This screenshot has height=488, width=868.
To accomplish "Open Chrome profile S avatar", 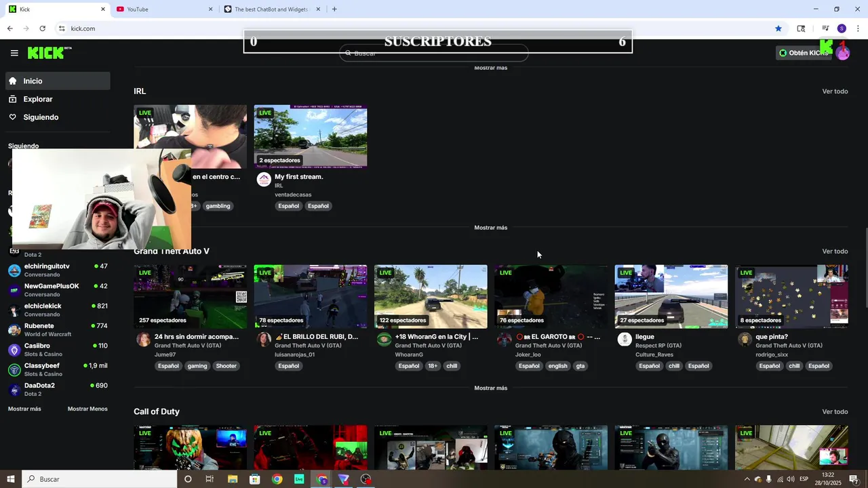I will point(842,28).
